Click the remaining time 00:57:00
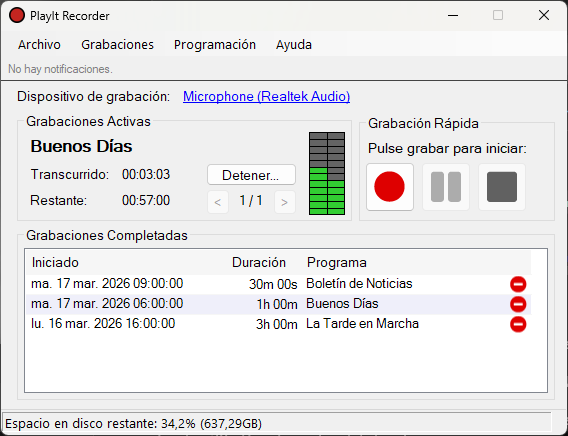This screenshot has height=436, width=568. (x=146, y=201)
